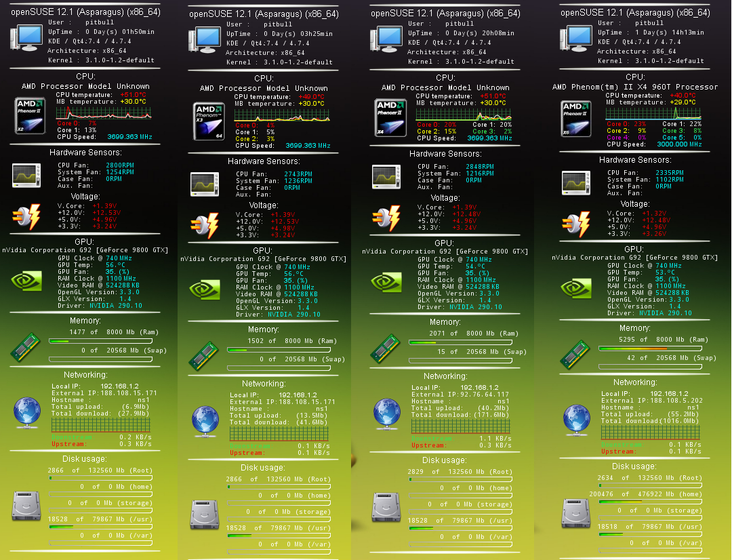
Task: Click swap bar under 15 of 20568 Mb
Action: pyautogui.click(x=460, y=361)
